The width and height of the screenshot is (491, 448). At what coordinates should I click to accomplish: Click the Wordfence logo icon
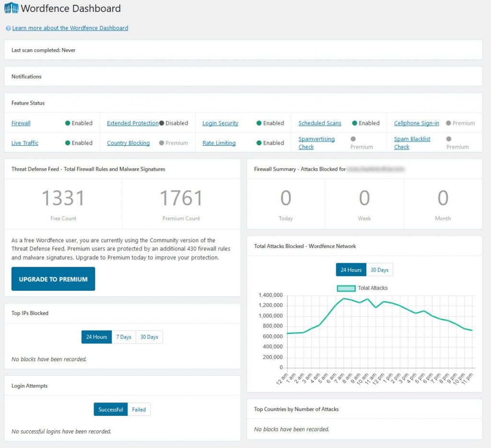[x=12, y=8]
